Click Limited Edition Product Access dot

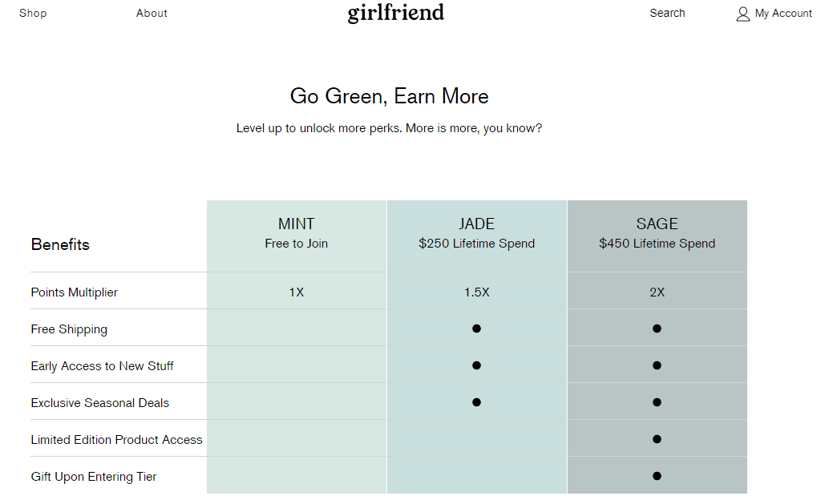click(x=657, y=439)
